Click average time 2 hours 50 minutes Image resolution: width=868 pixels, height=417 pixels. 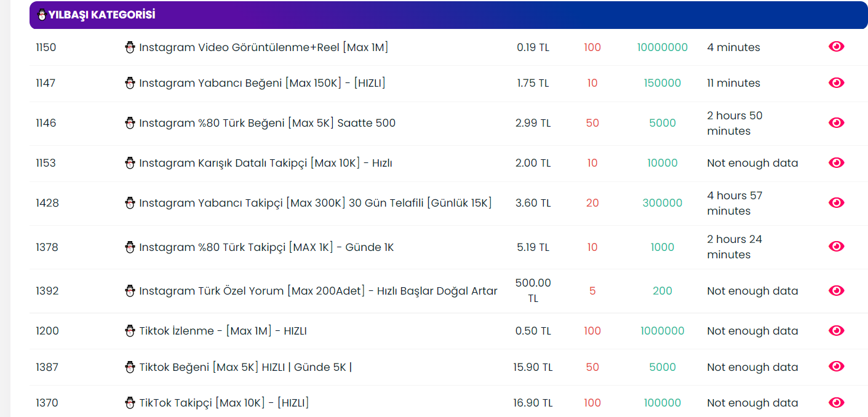pos(735,123)
